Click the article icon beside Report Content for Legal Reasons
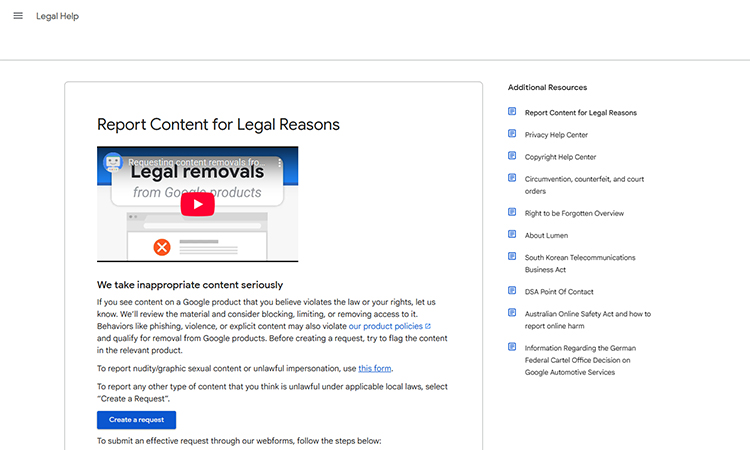The image size is (750, 450). [x=512, y=111]
